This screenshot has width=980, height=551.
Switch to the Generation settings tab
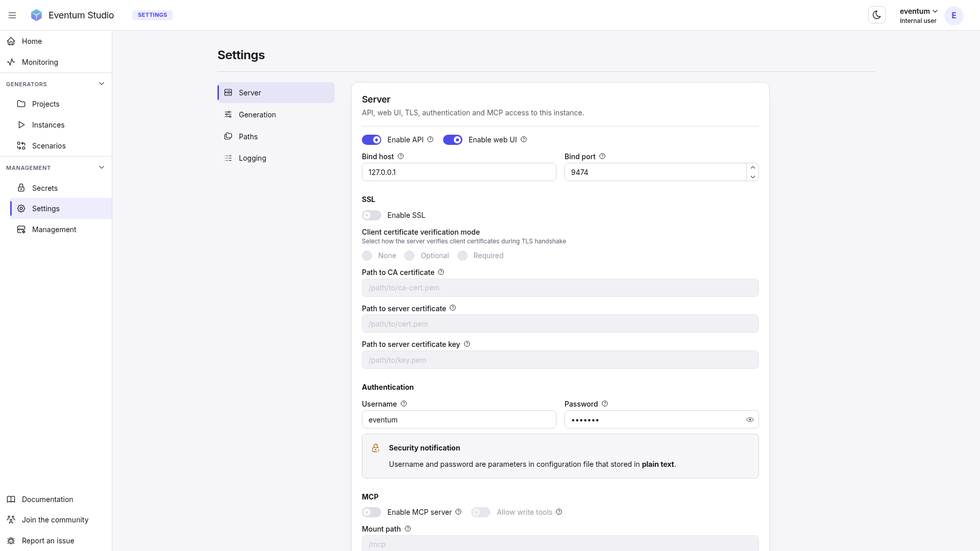(276, 115)
